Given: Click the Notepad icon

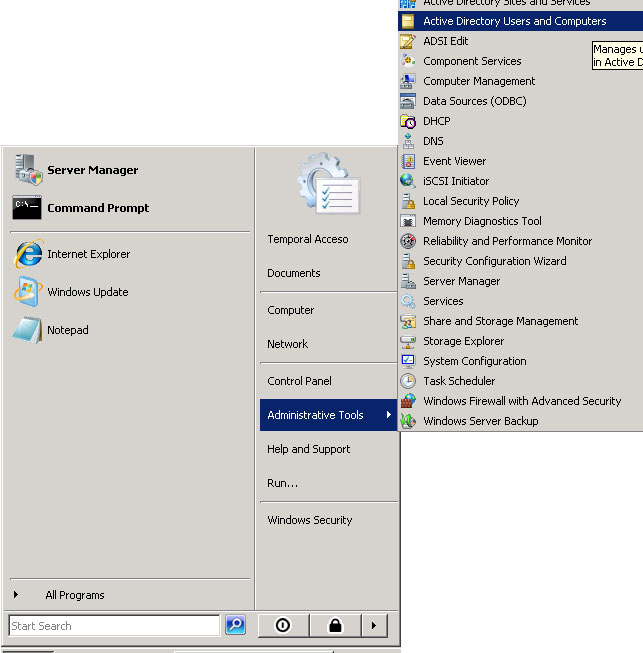Looking at the screenshot, I should pos(28,329).
